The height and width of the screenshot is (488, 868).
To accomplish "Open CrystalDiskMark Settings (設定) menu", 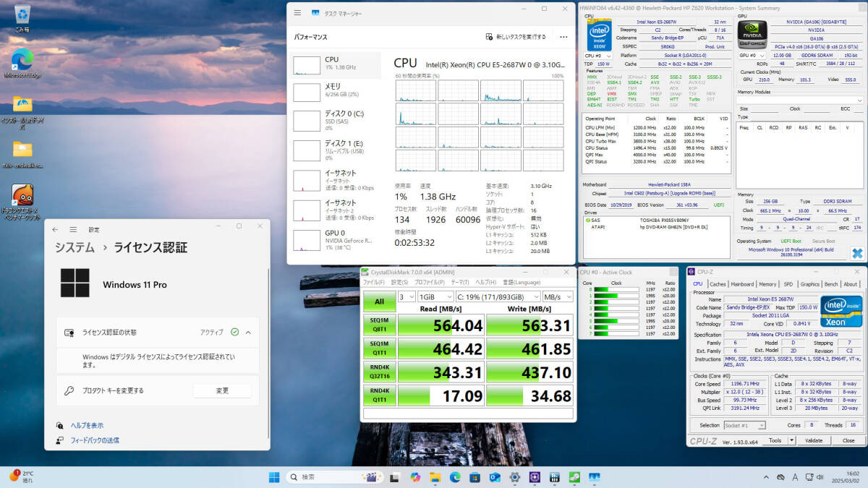I will coord(400,282).
